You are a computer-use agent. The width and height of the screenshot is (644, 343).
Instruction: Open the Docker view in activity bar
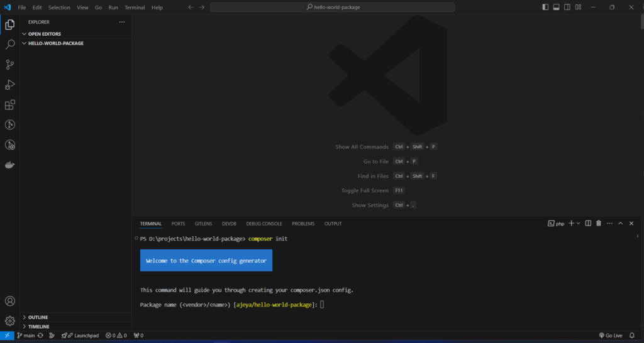click(x=10, y=165)
